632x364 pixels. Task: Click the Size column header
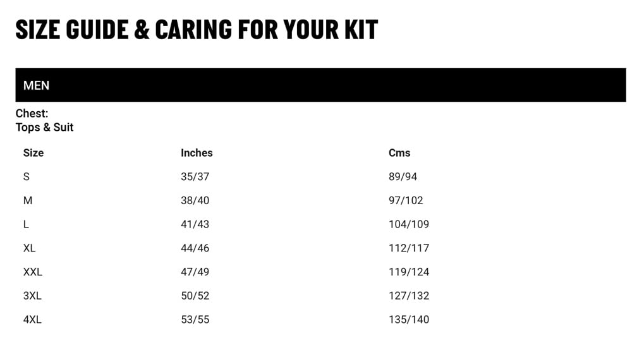(33, 153)
